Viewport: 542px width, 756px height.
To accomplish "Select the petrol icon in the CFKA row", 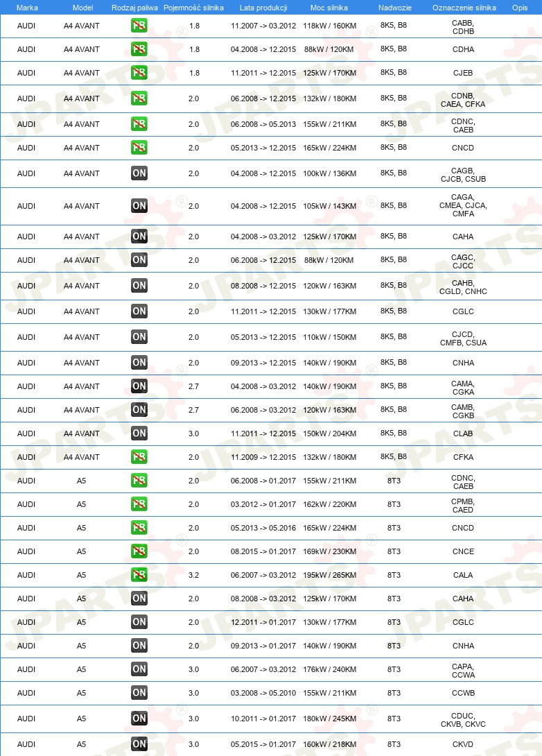I will point(139,457).
